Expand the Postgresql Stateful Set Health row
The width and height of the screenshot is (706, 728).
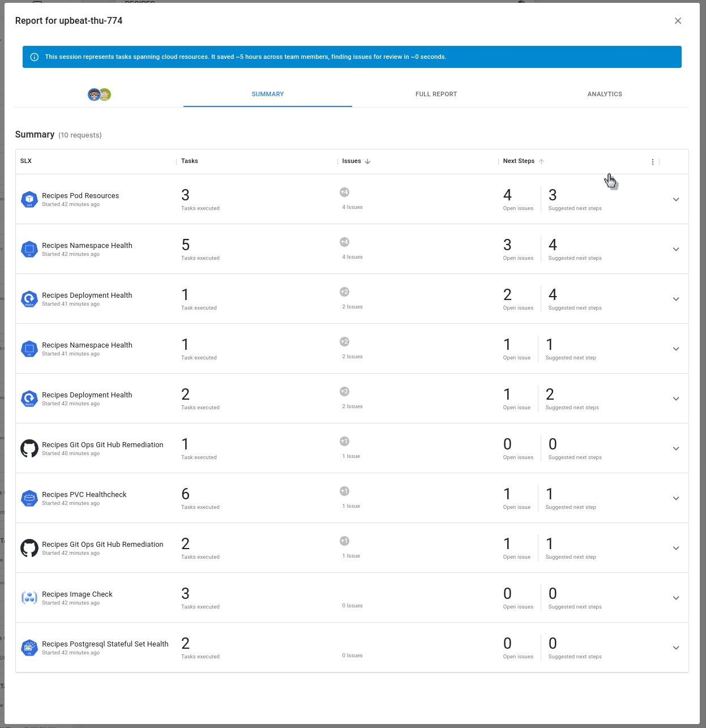pyautogui.click(x=675, y=648)
